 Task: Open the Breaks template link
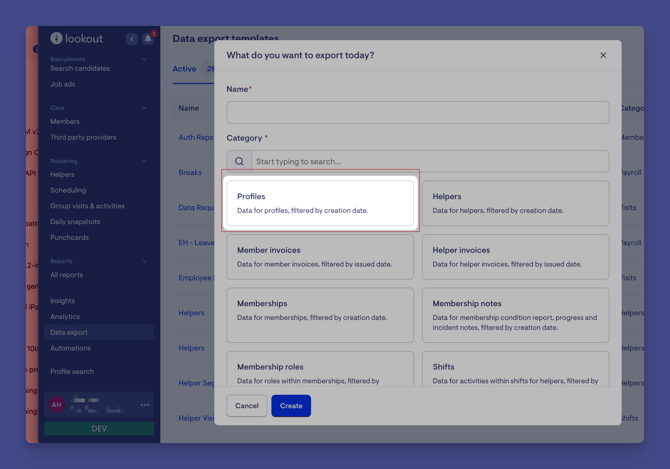pos(190,172)
